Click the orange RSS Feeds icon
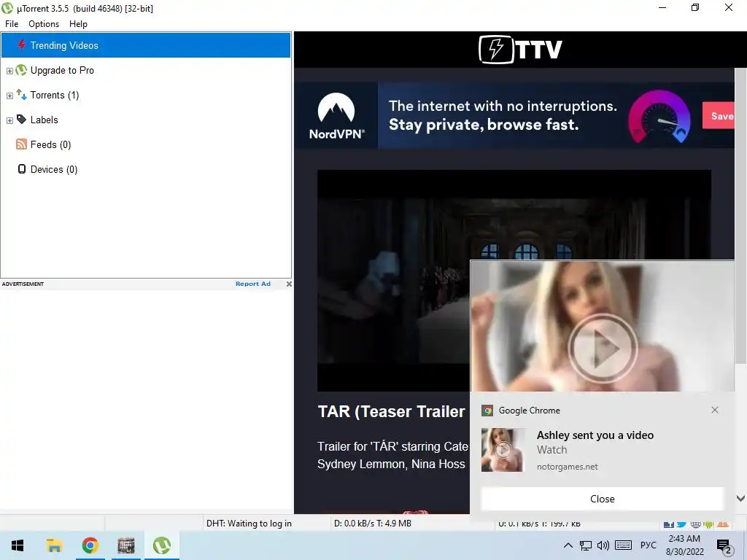 click(x=21, y=144)
